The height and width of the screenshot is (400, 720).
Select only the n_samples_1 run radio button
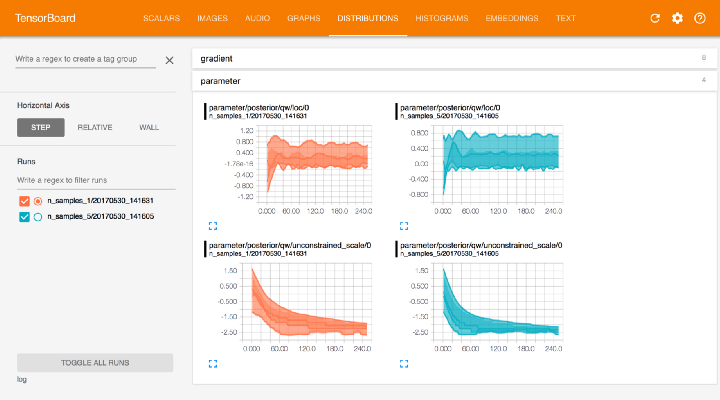coord(38,201)
